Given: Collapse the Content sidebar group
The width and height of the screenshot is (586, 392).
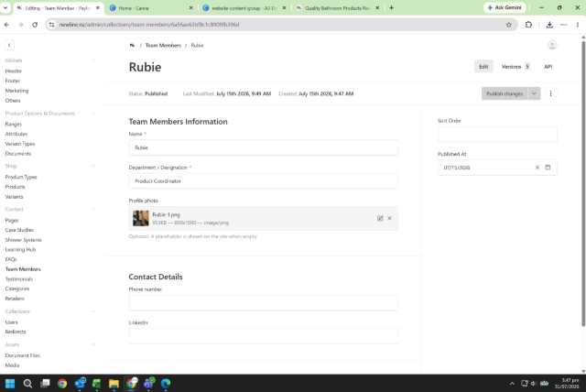Looking at the screenshot, I should [x=93, y=209].
